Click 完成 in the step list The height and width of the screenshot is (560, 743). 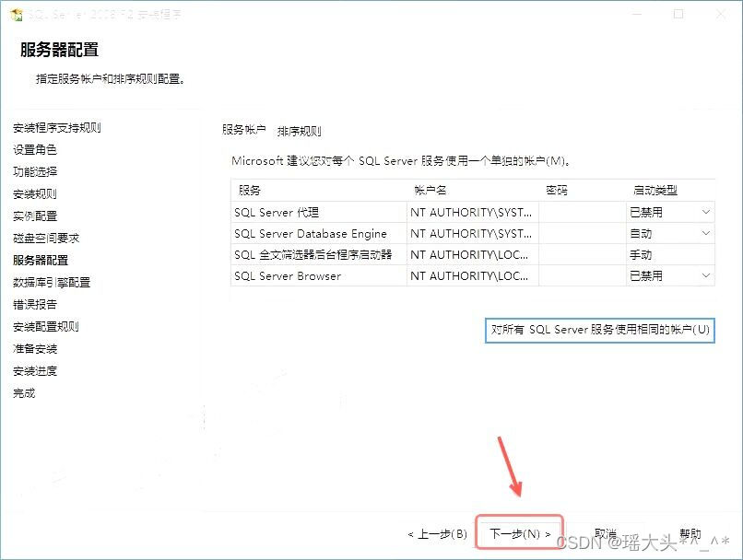[24, 393]
